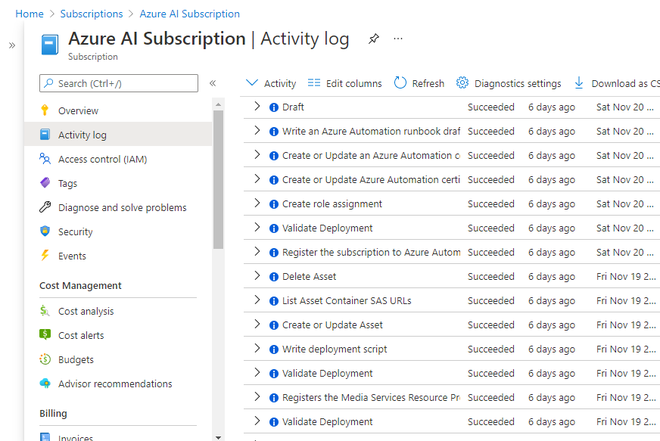Go to Tags in sidebar
The image size is (660, 441).
tap(68, 183)
